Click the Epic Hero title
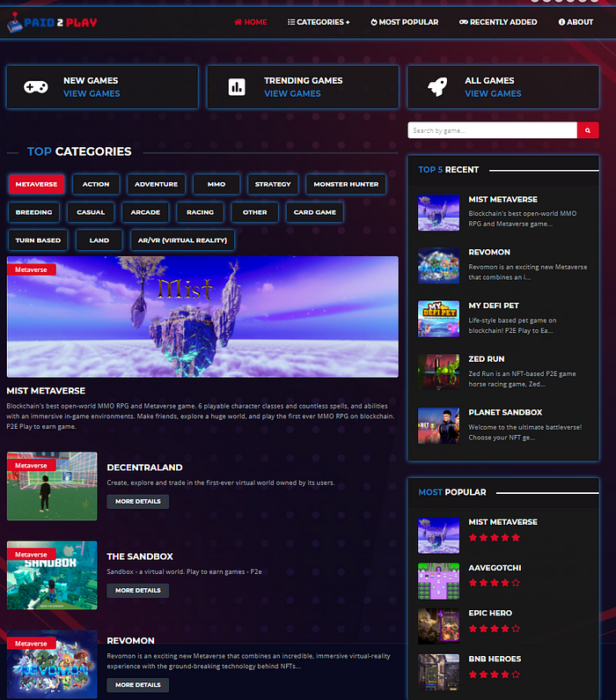The width and height of the screenshot is (616, 700). pos(490,614)
